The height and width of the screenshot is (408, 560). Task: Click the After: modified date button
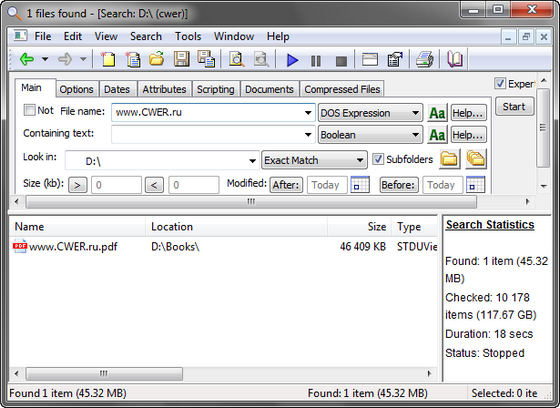click(x=286, y=185)
